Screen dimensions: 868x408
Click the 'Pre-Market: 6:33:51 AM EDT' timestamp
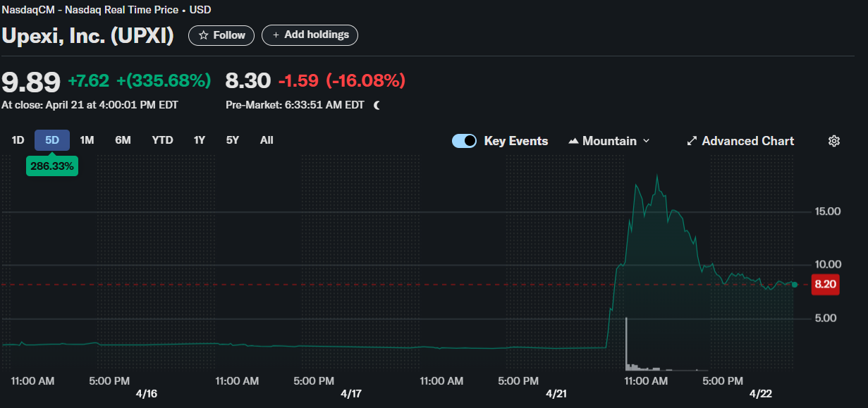click(x=295, y=105)
